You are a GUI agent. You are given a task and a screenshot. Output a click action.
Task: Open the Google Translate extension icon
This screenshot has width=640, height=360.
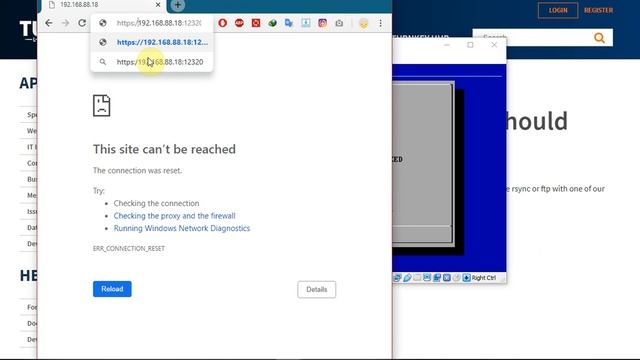click(289, 23)
